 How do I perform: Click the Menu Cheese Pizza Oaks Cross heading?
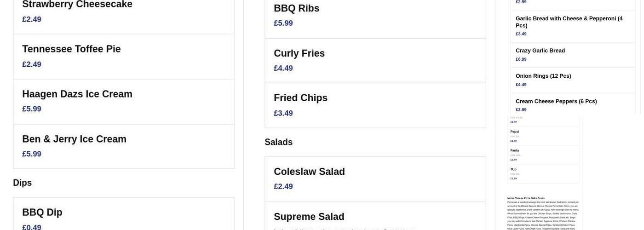(x=526, y=198)
